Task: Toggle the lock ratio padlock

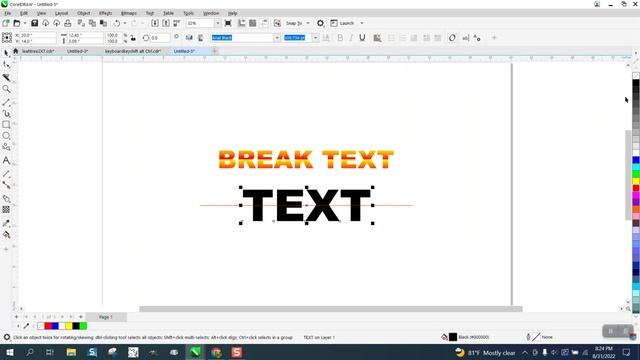Action: coord(133,38)
